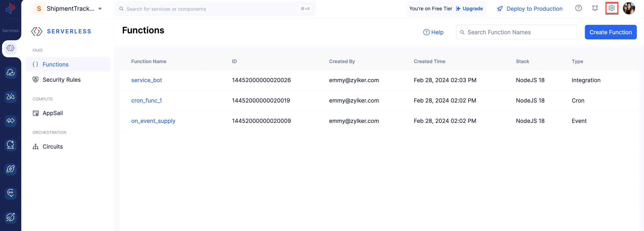Click the Event type cell
Image resolution: width=644 pixels, height=231 pixels.
click(579, 121)
